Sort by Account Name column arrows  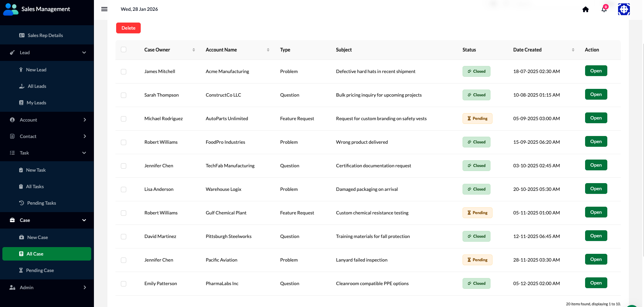[x=268, y=50]
